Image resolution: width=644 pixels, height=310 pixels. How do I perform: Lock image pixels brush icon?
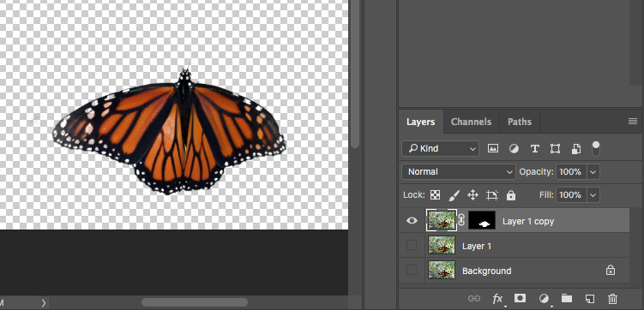click(x=454, y=194)
